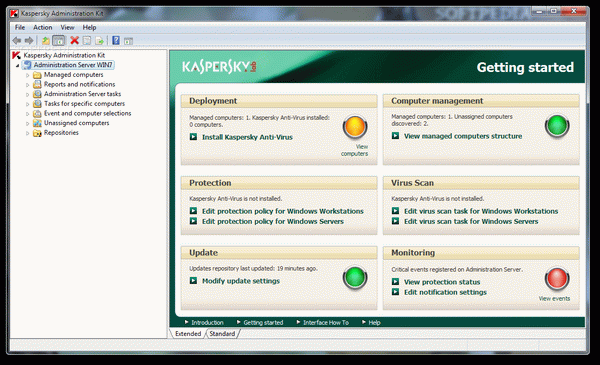Click the Export list toolbar icon
Screen dimensions: 600x365
tap(99, 41)
